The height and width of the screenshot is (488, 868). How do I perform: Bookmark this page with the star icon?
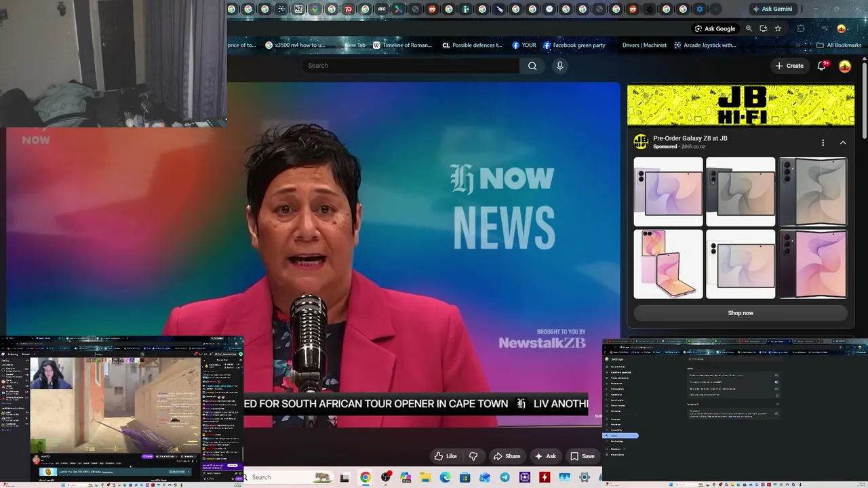coord(778,28)
